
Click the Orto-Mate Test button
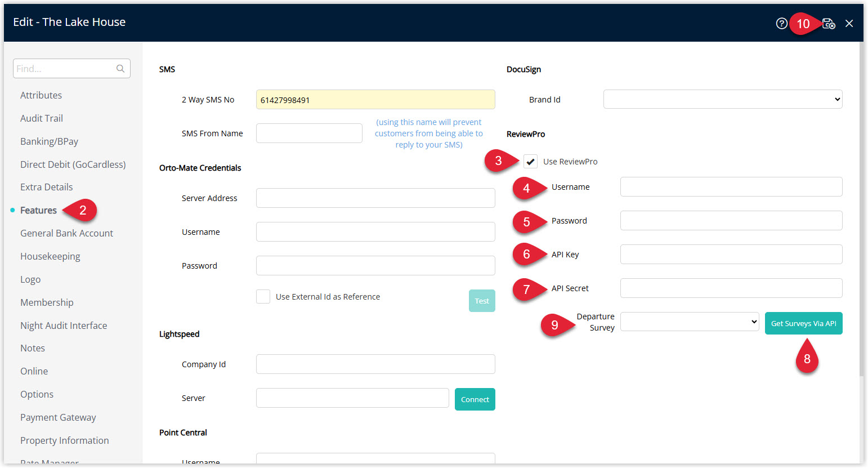(x=482, y=301)
